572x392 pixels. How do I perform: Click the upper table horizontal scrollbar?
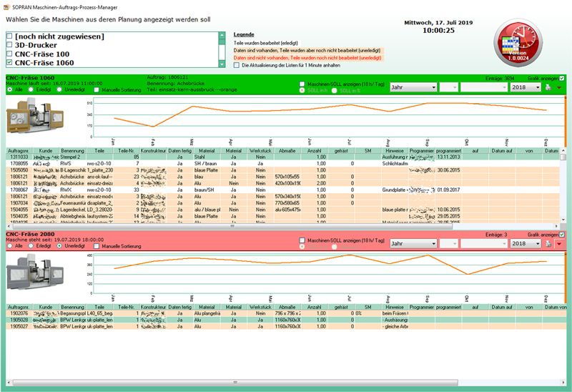coord(232,226)
